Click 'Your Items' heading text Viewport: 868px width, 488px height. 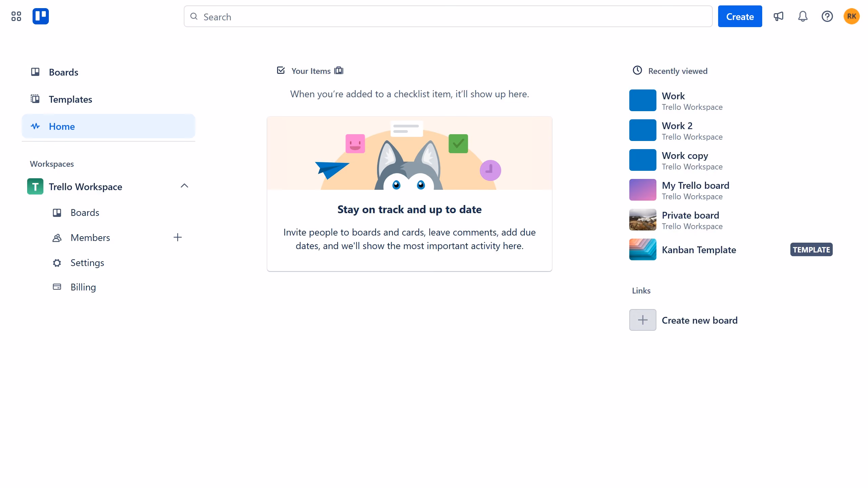[311, 71]
